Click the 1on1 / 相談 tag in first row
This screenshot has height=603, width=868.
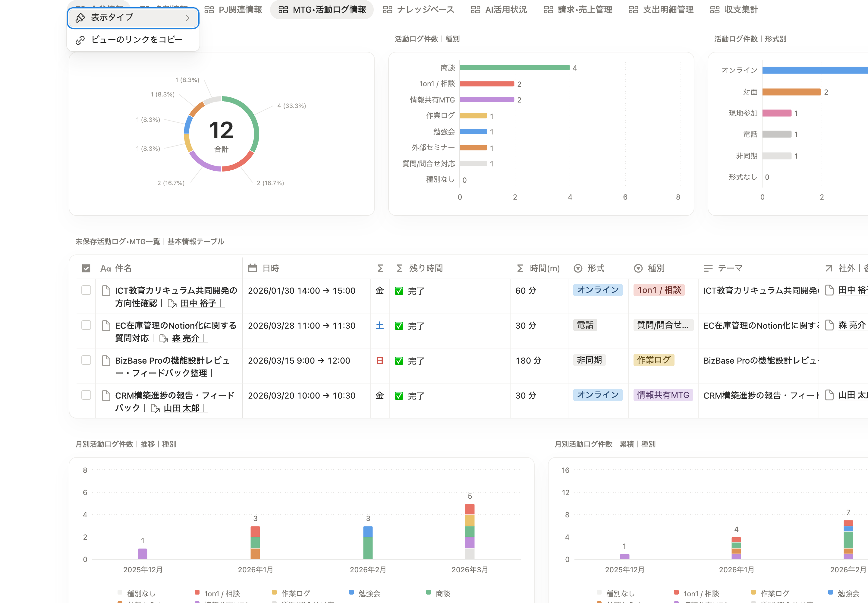(x=659, y=290)
